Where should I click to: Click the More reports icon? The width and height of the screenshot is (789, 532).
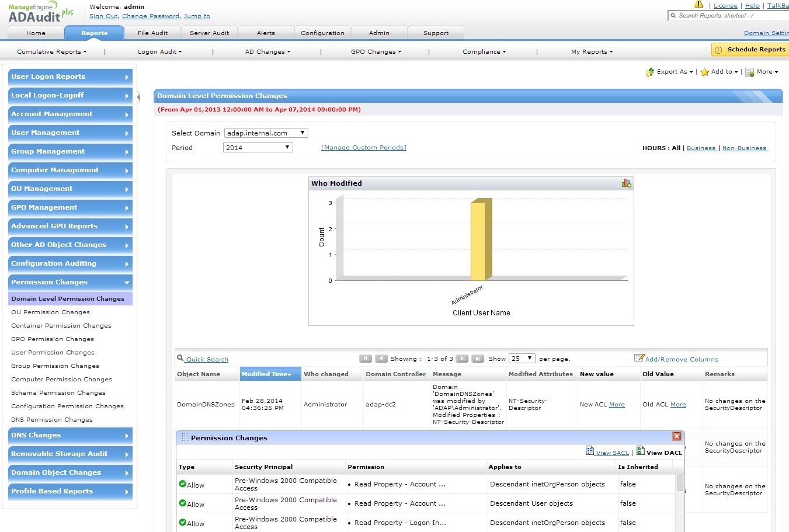click(x=750, y=72)
